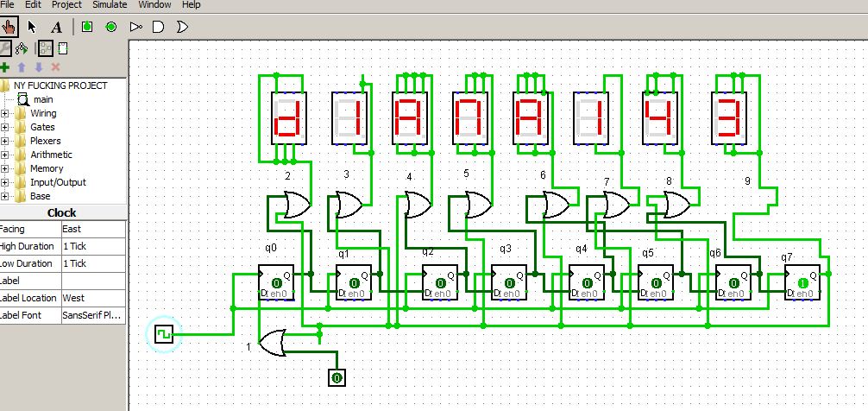
Task: Click the OR gate labeled 8
Action: point(676,205)
